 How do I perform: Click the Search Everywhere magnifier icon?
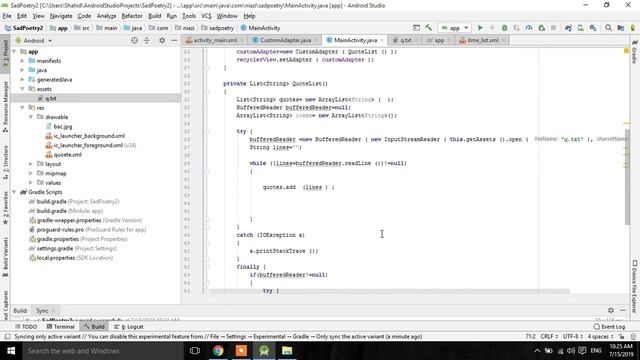(608, 28)
